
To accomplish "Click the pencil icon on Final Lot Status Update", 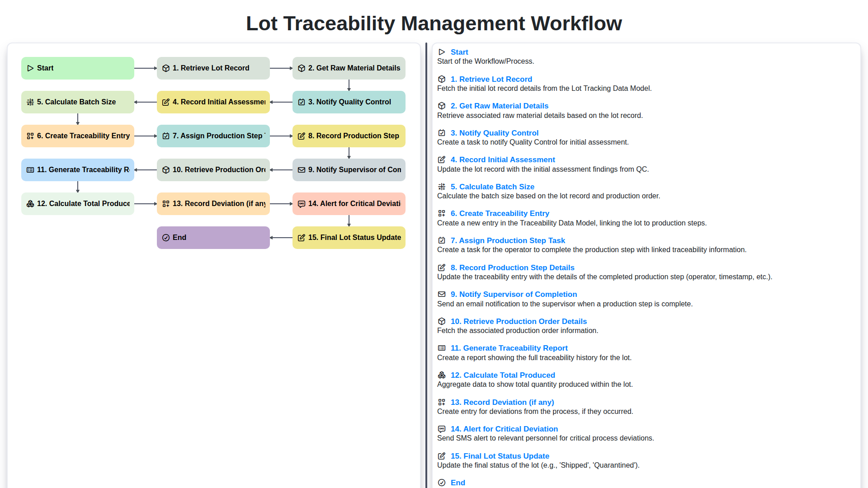I will coord(302,237).
